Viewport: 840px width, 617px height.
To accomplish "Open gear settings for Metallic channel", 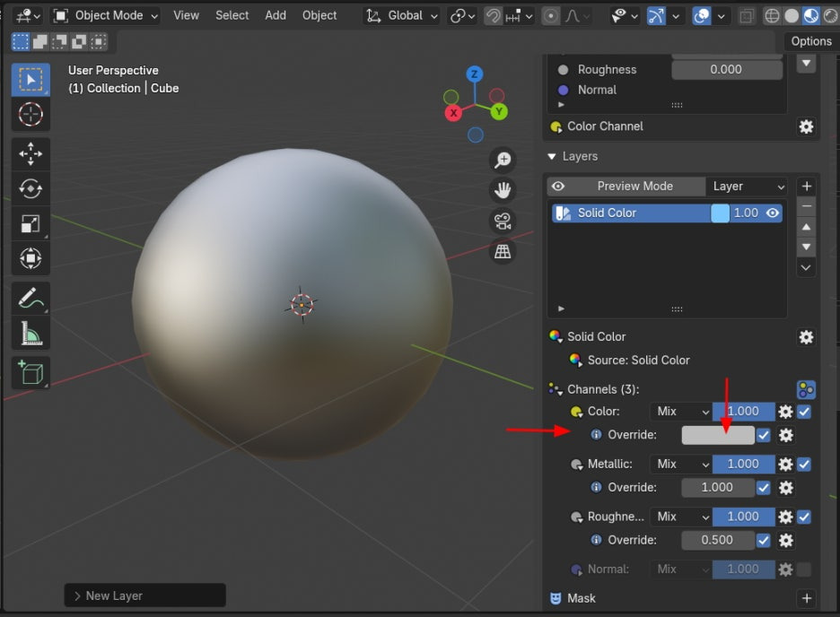I will click(x=785, y=464).
